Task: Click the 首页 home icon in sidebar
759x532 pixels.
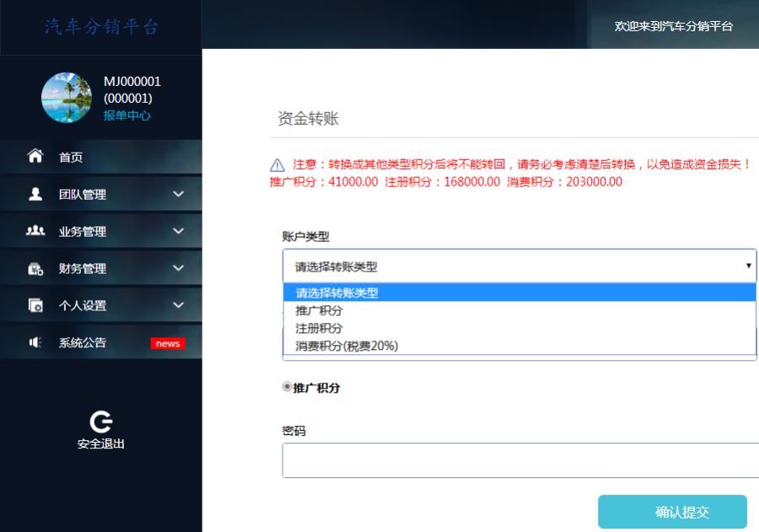Action: coord(34,156)
